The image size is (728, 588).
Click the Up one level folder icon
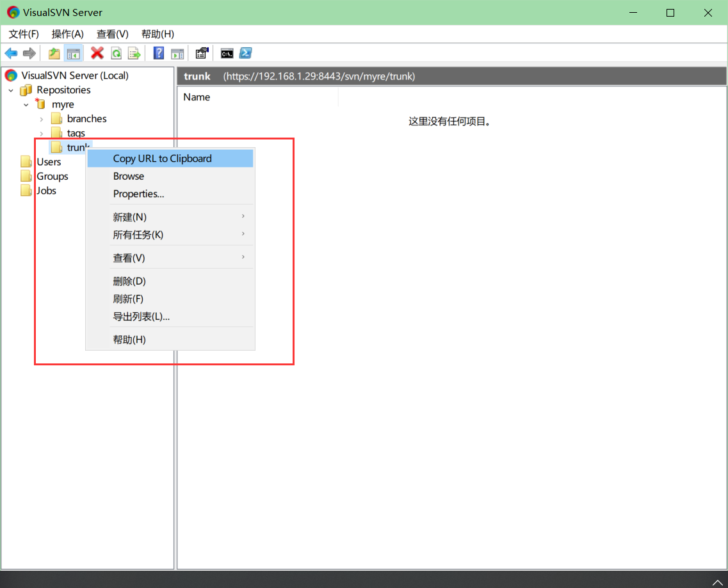(x=54, y=53)
